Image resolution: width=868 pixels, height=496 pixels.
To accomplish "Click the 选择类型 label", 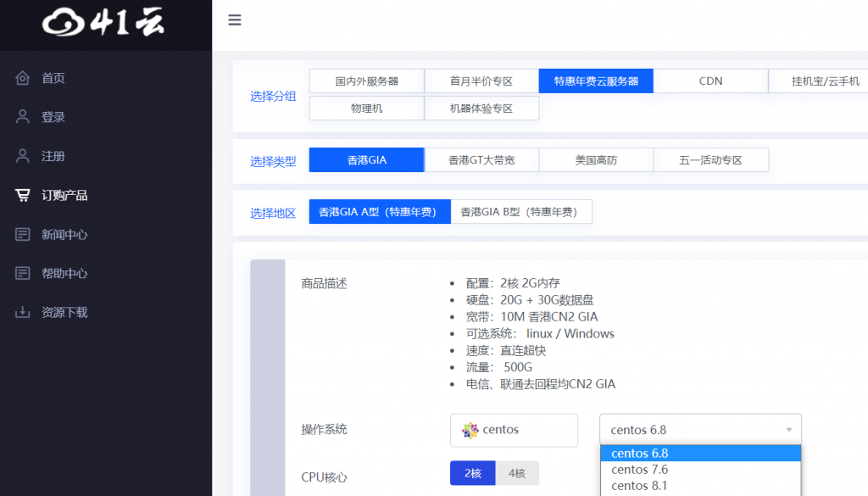I will [273, 162].
